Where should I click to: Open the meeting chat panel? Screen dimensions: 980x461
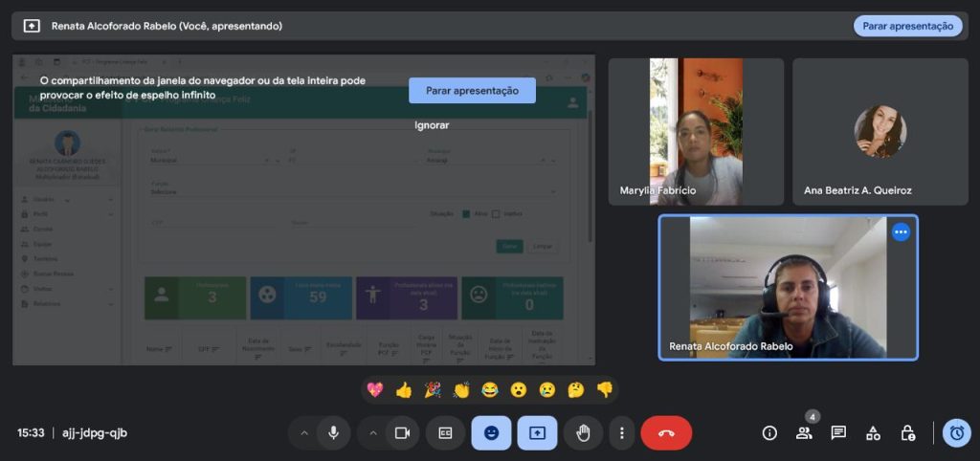click(x=838, y=432)
